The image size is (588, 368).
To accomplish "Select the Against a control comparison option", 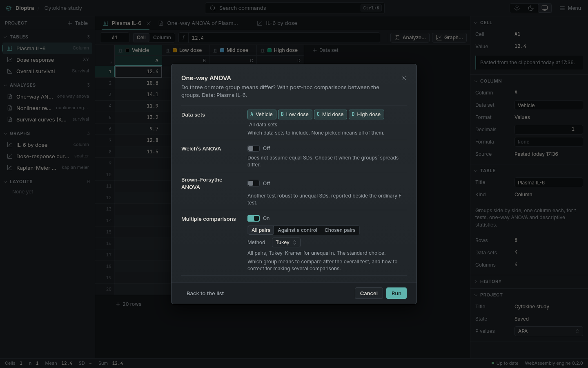I will click(297, 230).
